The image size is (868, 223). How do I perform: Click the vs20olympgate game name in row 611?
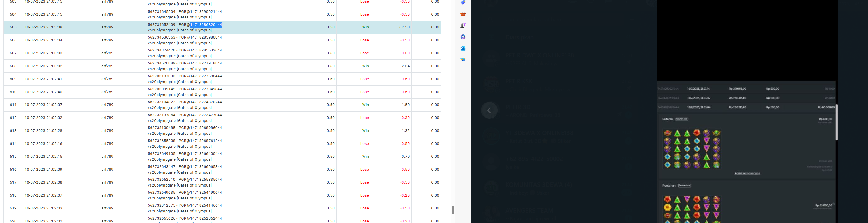click(x=180, y=108)
